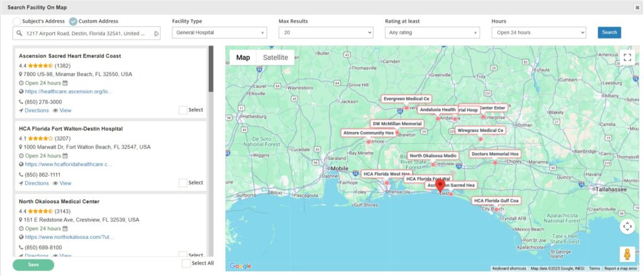Toggle fullscreen map view
This screenshot has width=644, height=276.
(627, 57)
